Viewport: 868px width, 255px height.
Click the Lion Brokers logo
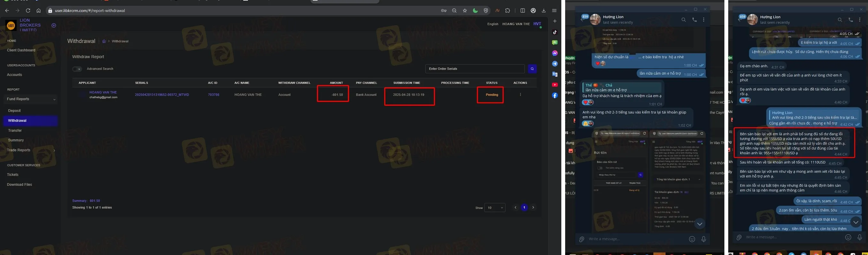11,25
